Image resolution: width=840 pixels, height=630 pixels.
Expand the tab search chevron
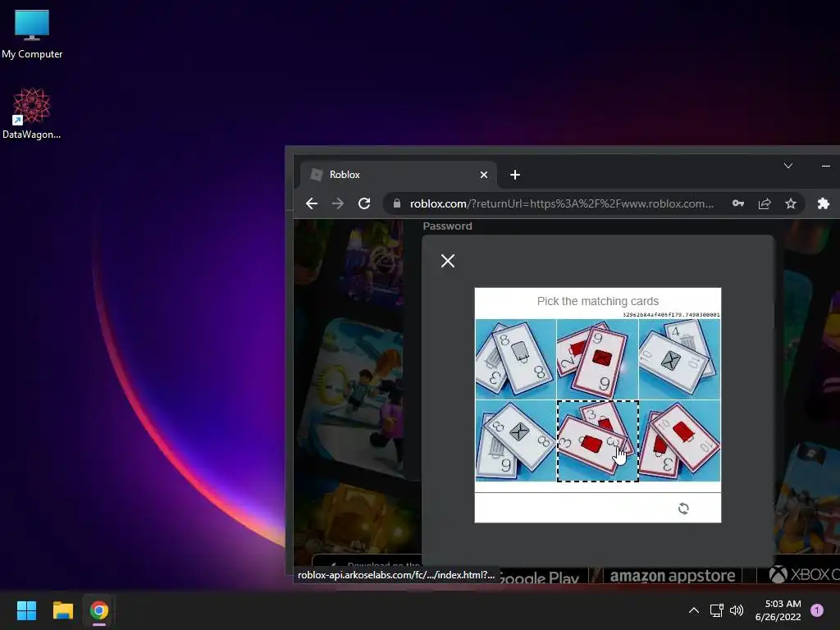click(x=788, y=166)
